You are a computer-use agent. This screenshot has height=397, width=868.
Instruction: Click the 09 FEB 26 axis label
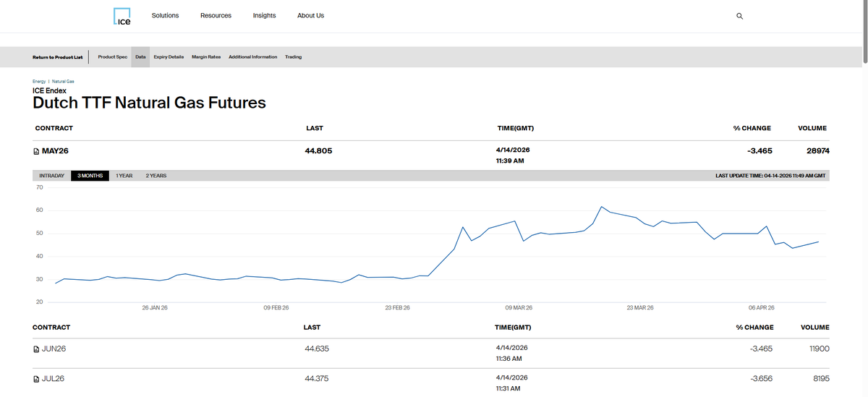(x=276, y=308)
